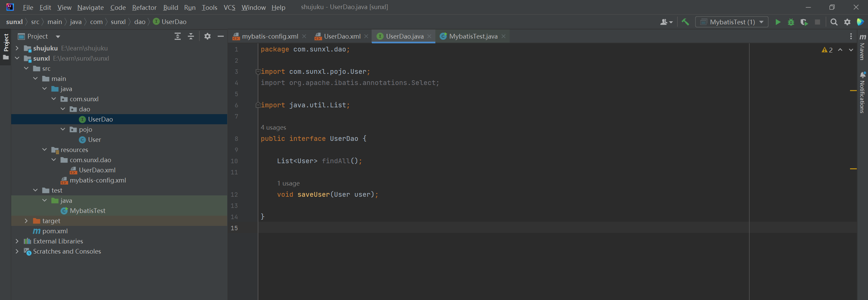
Task: Run with Coverage shield icon
Action: coord(804,22)
